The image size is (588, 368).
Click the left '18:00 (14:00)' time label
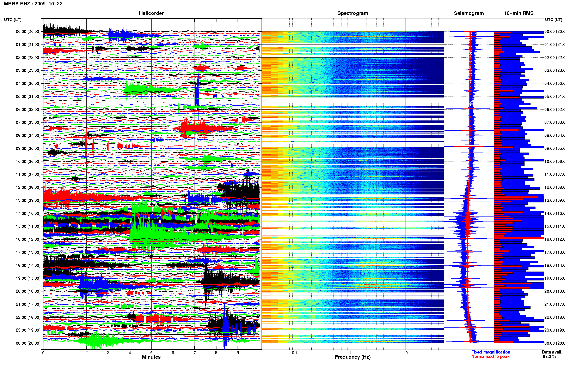[x=28, y=265]
